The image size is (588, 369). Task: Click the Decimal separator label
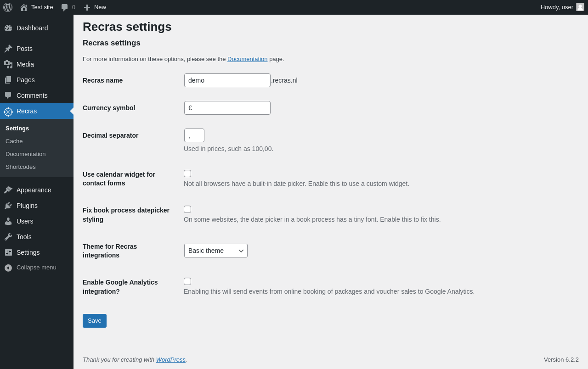click(x=110, y=135)
